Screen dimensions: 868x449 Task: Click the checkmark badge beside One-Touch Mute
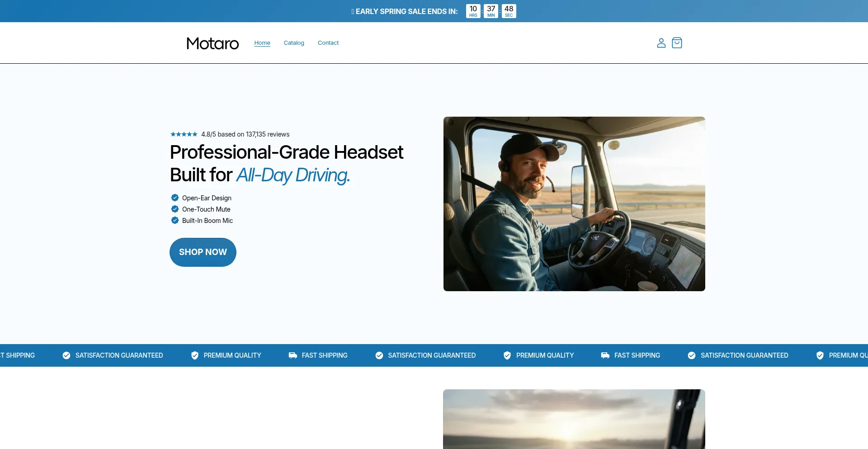click(175, 209)
